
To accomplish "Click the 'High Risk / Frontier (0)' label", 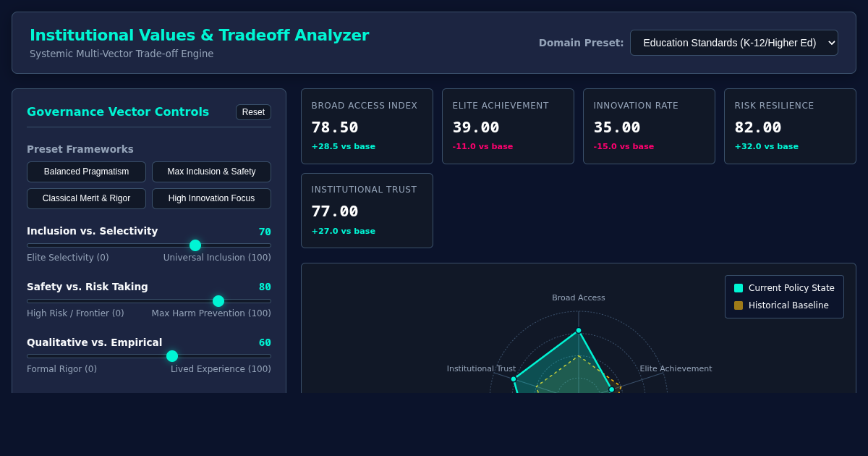I will (75, 313).
